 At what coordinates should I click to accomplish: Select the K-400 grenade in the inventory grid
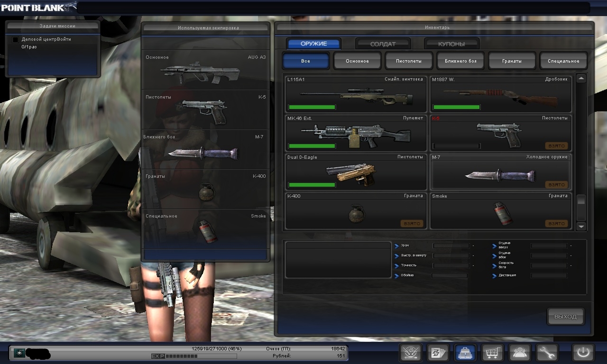coord(356,210)
